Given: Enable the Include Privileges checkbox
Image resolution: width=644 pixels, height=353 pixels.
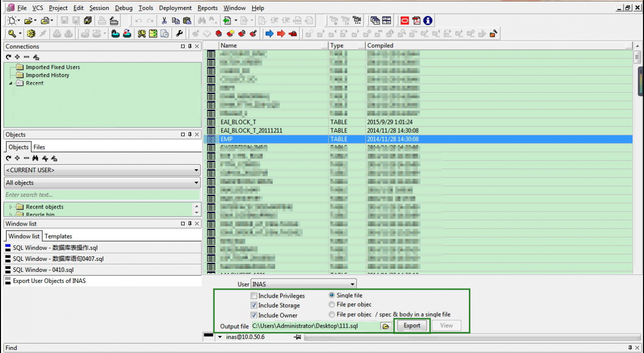Looking at the screenshot, I should [254, 296].
